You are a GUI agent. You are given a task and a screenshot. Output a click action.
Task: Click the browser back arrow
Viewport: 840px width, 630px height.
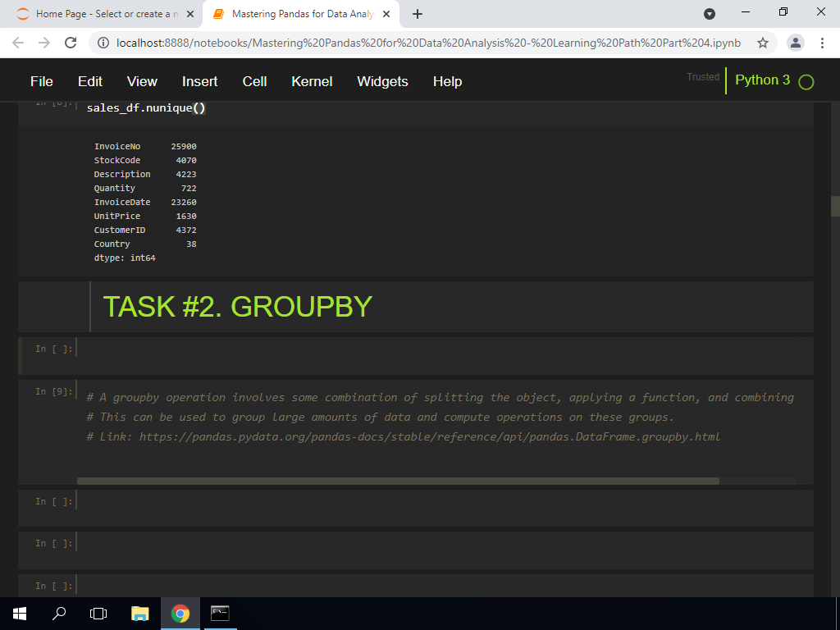point(18,43)
